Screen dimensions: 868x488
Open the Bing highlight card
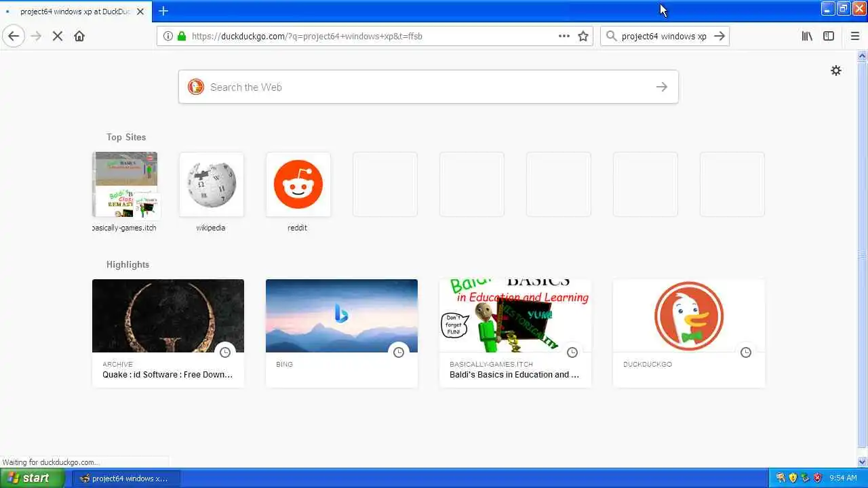pos(342,333)
